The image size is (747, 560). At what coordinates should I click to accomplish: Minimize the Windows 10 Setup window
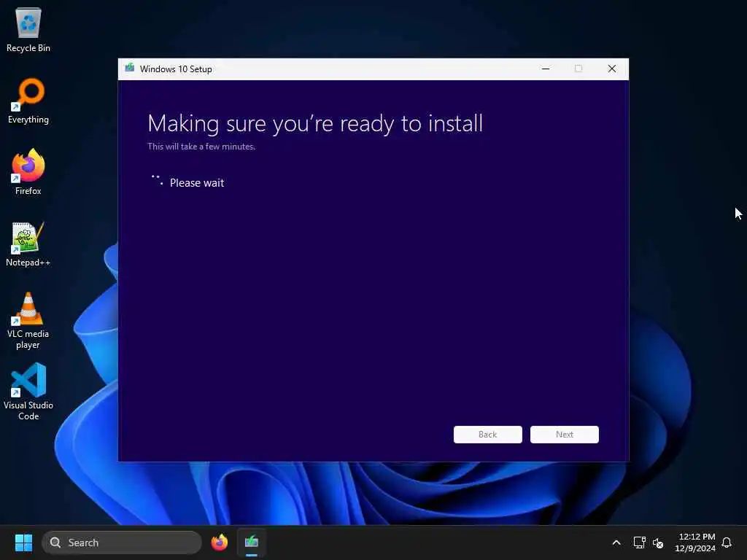pyautogui.click(x=546, y=69)
